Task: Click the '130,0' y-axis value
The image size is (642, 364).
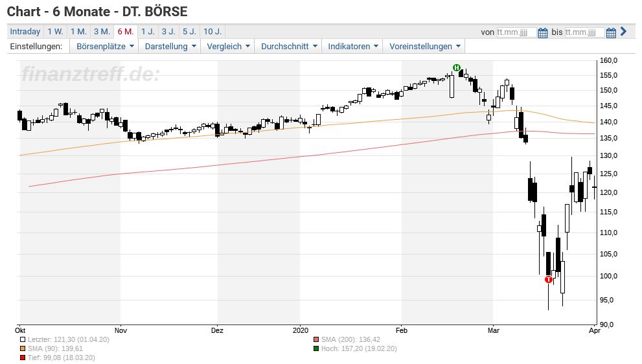Action: pyautogui.click(x=608, y=155)
